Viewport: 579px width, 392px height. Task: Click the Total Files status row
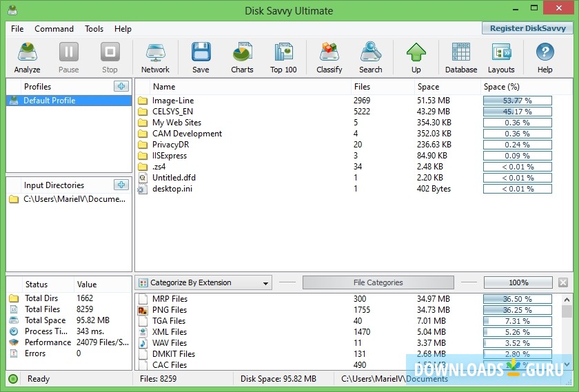pyautogui.click(x=69, y=309)
